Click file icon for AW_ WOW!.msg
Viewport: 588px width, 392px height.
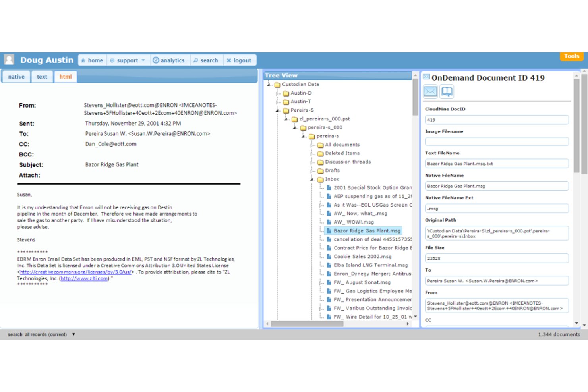329,222
